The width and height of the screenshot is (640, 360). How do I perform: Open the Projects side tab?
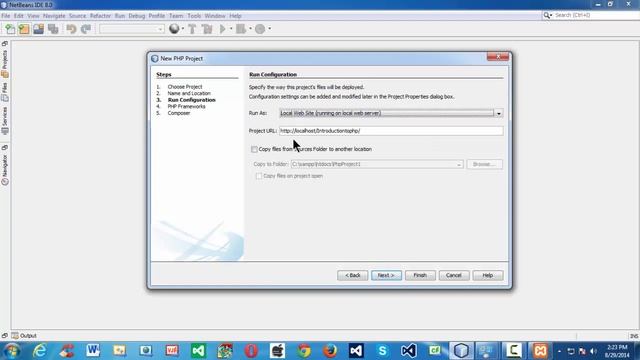click(5, 64)
